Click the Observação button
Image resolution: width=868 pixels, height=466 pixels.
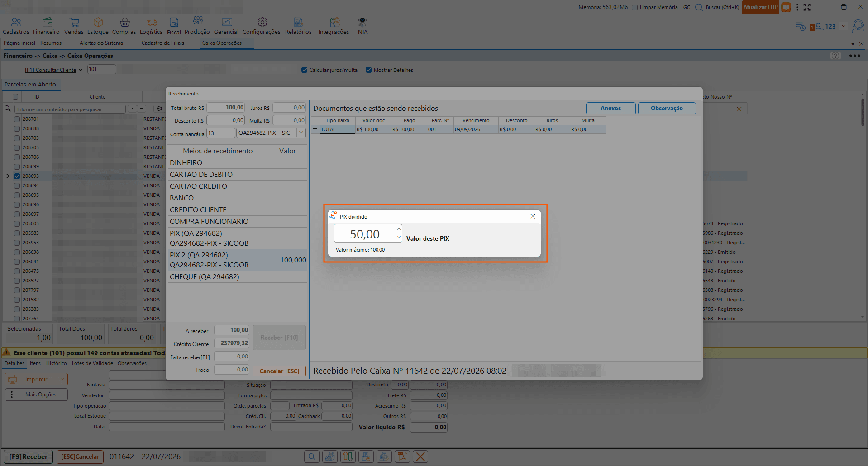(x=667, y=108)
